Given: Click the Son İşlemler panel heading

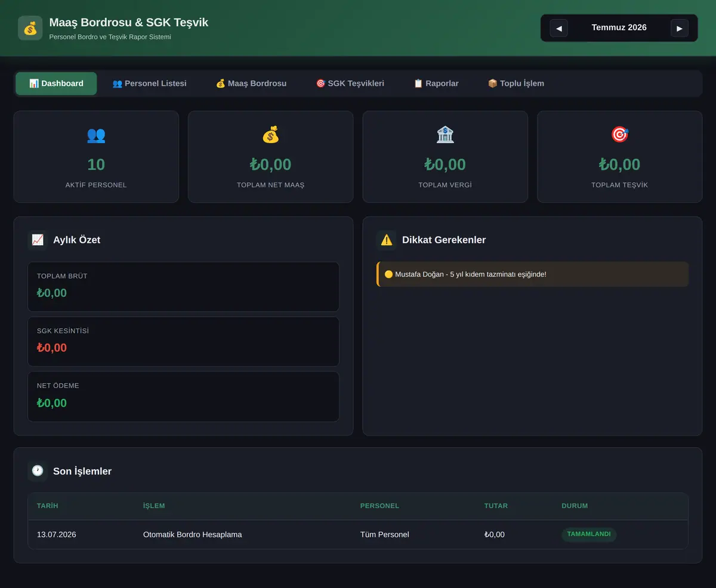Looking at the screenshot, I should [x=82, y=471].
